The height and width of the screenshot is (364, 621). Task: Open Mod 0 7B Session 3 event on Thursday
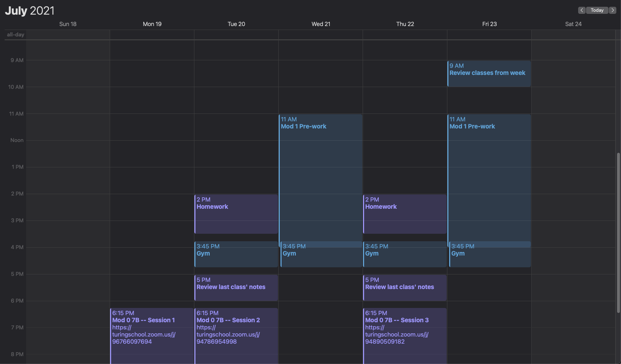pyautogui.click(x=405, y=336)
